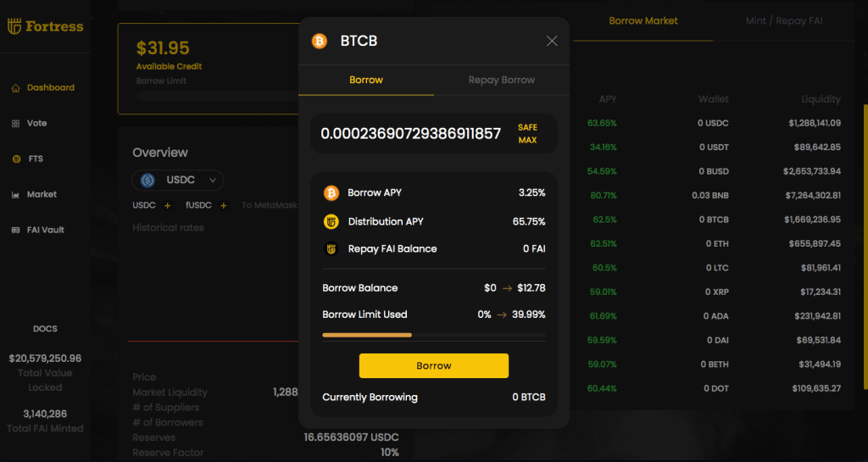Click the 65.75% Distribution APY value
Screen dimensions: 868x462
pyautogui.click(x=529, y=222)
